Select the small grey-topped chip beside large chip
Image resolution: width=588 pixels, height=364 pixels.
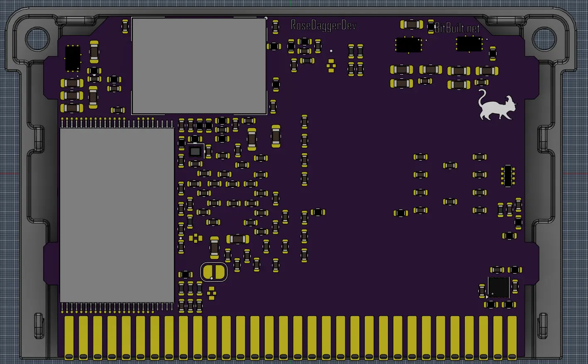point(195,151)
